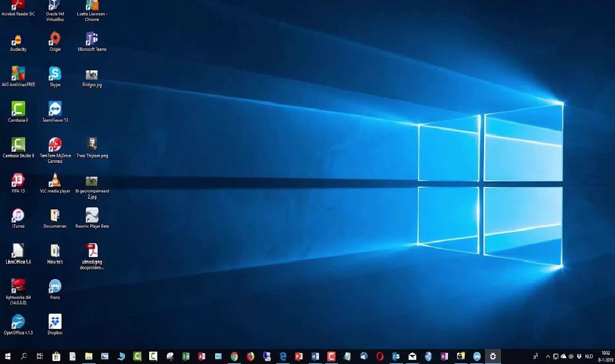Screen dimensions: 615x364
Task: Select the AVG AntiVirus FREE shortcut
Action: tap(18, 77)
